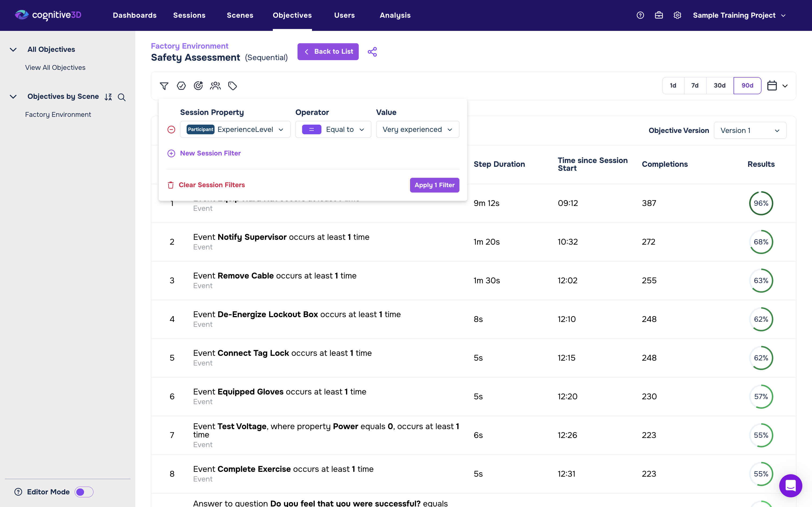Open the calendar date picker icon

[772, 85]
